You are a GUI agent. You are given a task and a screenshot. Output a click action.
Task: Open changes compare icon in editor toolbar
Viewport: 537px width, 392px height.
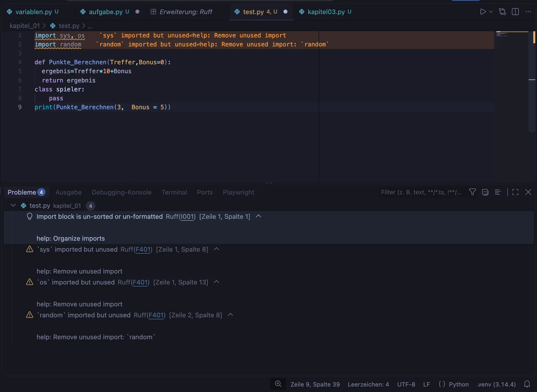click(x=502, y=12)
